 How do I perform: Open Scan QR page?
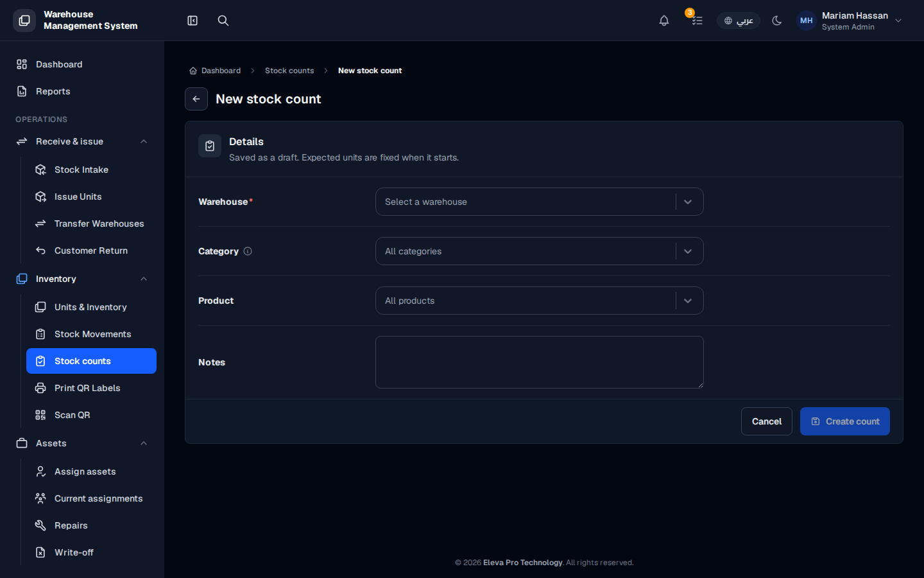click(x=91, y=415)
